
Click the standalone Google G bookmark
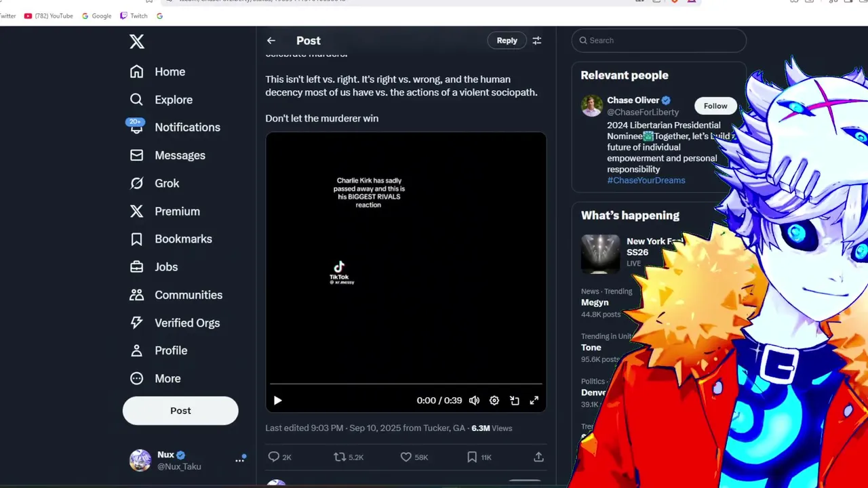point(159,16)
